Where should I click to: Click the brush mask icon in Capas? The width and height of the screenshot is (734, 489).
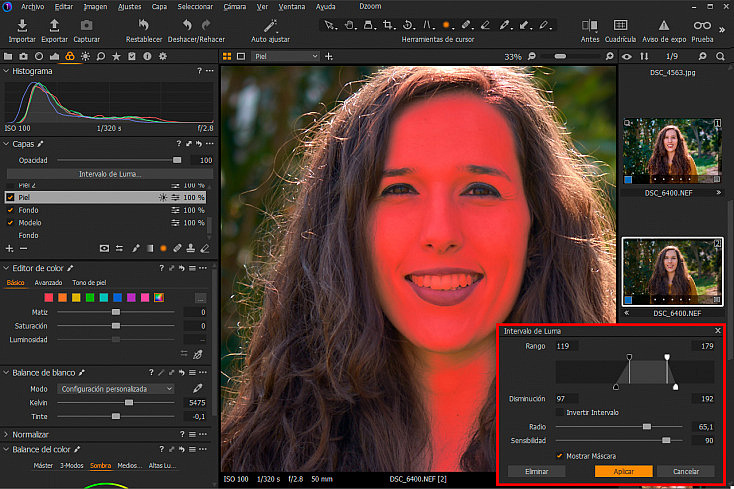click(136, 248)
